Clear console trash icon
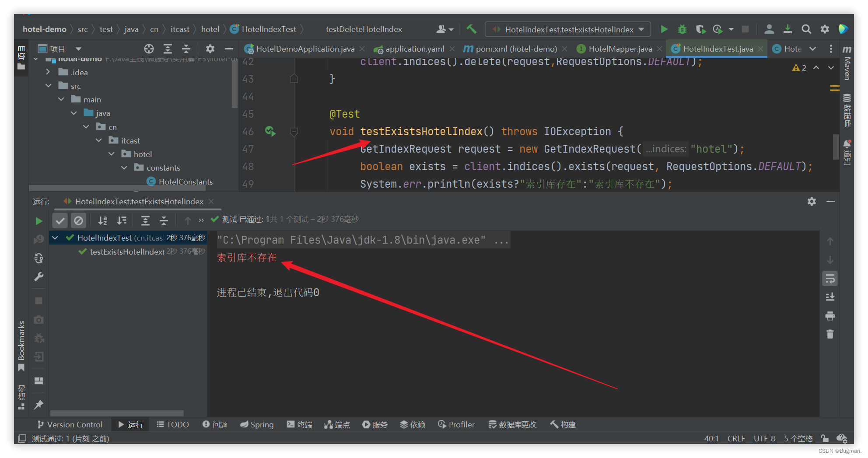 (830, 334)
